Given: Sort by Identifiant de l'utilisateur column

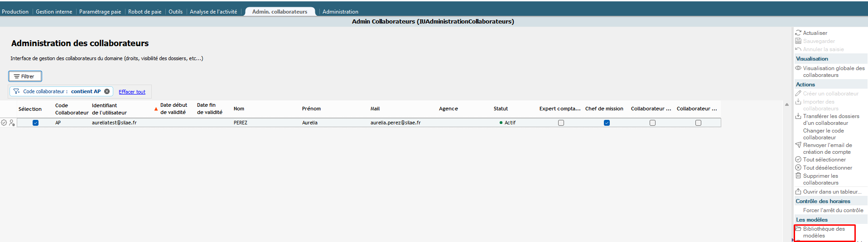Looking at the screenshot, I should pos(109,109).
